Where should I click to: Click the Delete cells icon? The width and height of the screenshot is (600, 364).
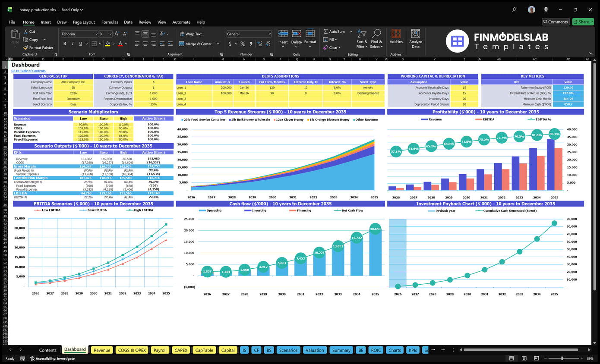coord(297,34)
